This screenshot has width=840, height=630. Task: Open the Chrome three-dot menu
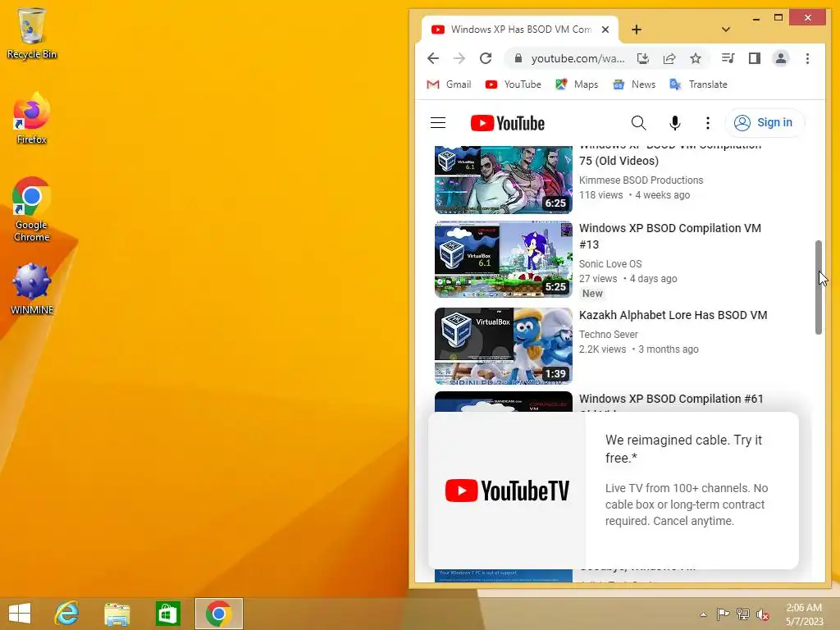coord(807,58)
